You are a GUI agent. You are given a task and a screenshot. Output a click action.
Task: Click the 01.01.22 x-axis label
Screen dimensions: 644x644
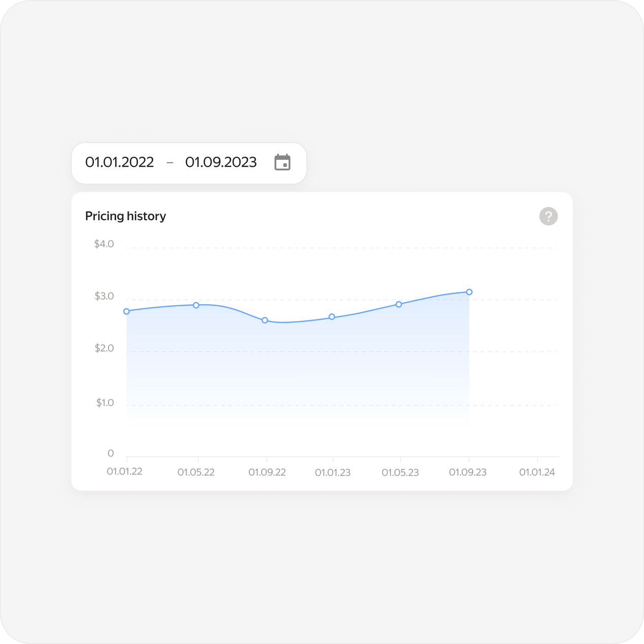point(125,472)
